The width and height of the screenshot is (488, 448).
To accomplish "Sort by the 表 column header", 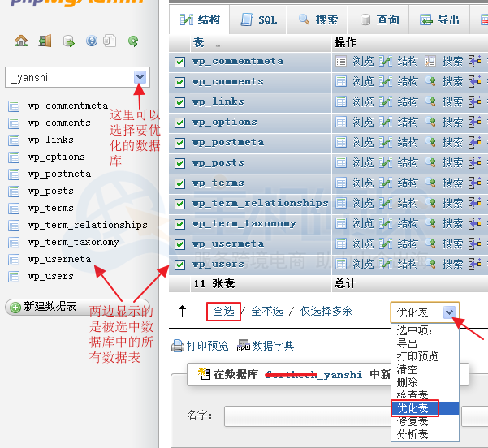I will tap(198, 42).
